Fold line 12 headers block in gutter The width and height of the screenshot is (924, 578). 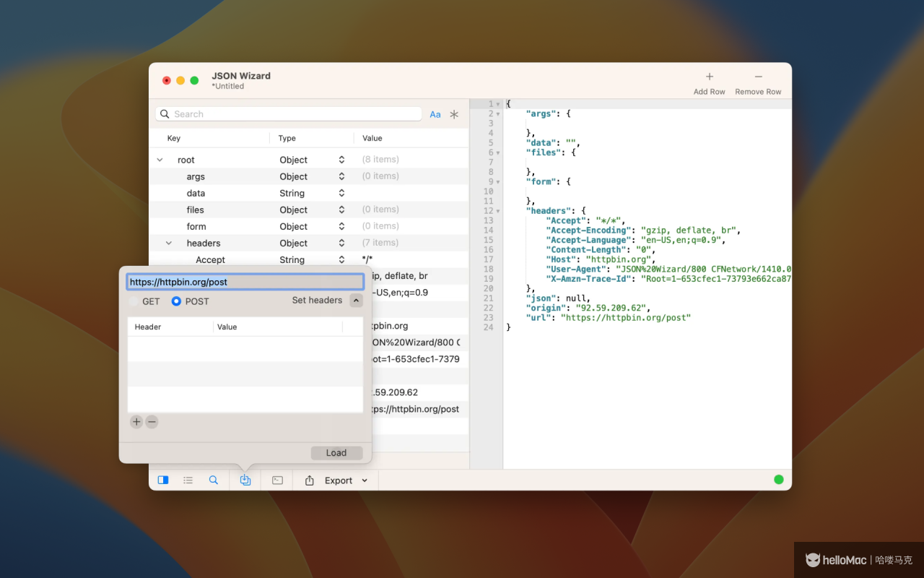pyautogui.click(x=498, y=211)
